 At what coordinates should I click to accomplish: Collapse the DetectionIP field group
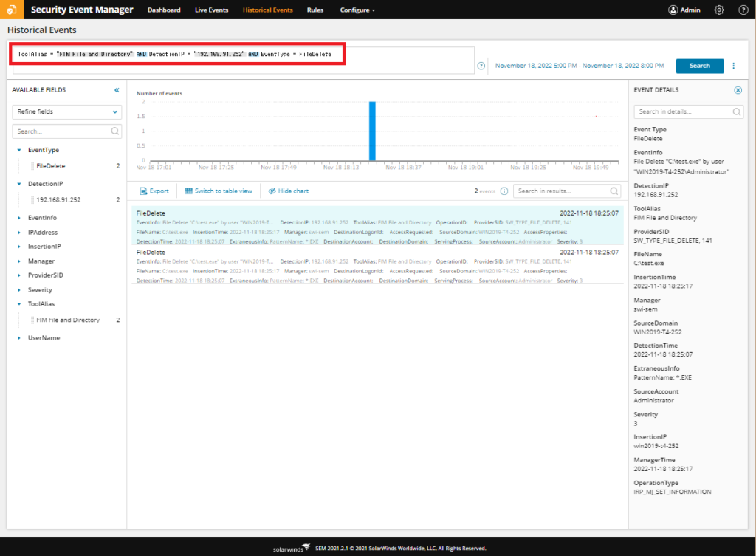[x=19, y=184]
